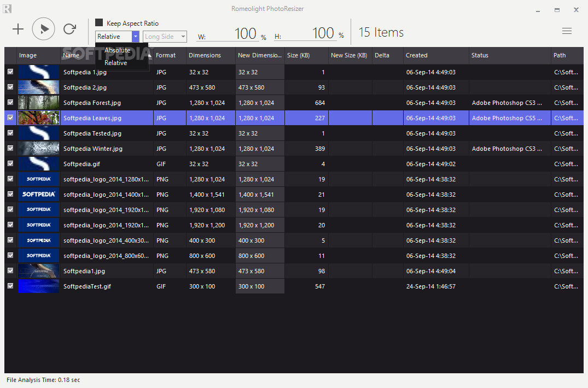Select the Softpedia Winter.jpg thumbnail
The width and height of the screenshot is (588, 388).
(x=39, y=149)
